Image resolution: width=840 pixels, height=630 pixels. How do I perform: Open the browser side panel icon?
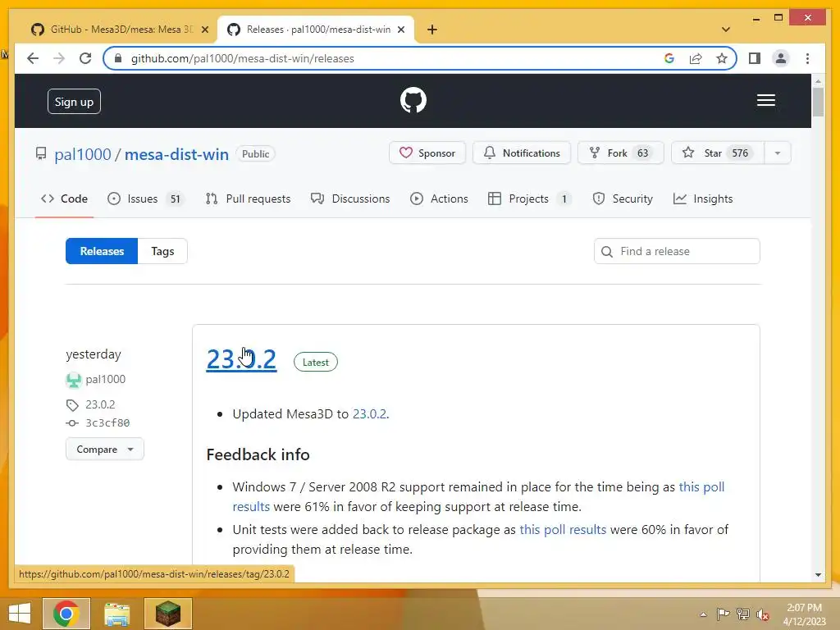tap(755, 58)
